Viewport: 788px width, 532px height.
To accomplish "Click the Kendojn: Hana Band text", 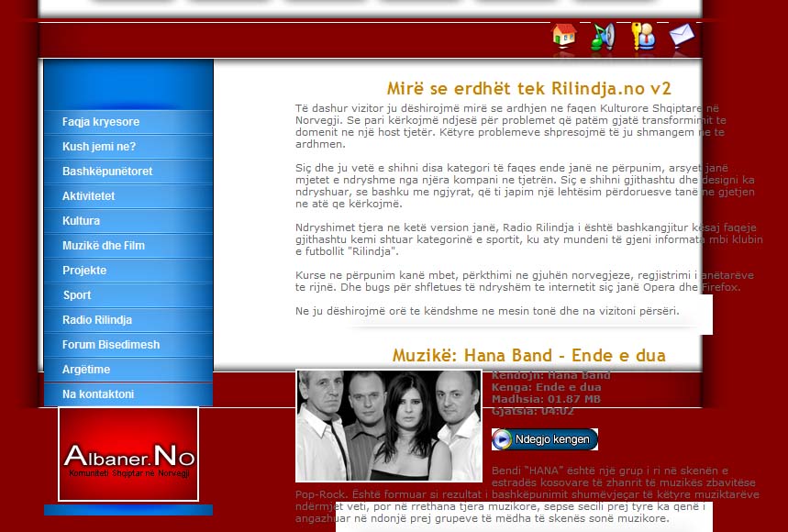I will click(x=550, y=375).
